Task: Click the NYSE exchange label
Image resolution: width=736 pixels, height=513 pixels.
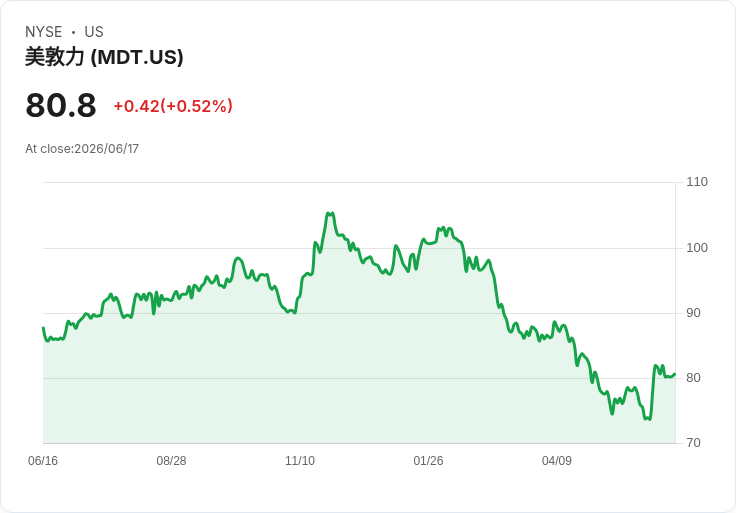Action: click(x=44, y=32)
